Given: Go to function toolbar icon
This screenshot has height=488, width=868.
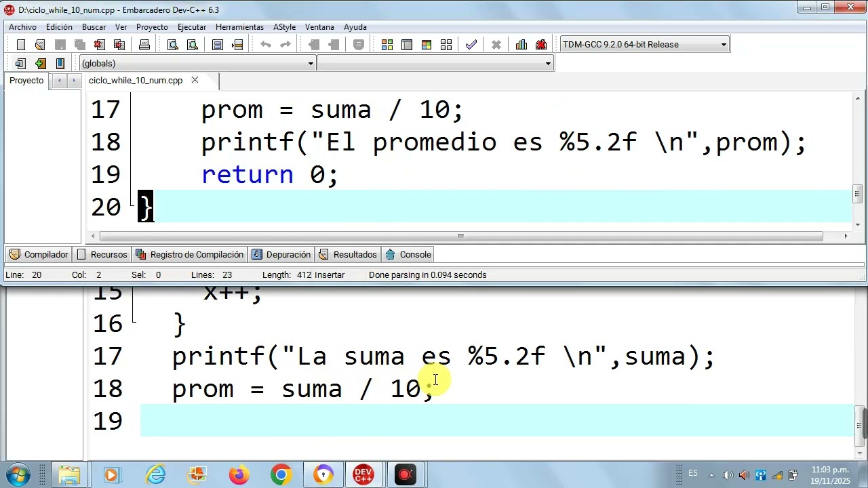Looking at the screenshot, I should (x=218, y=45).
